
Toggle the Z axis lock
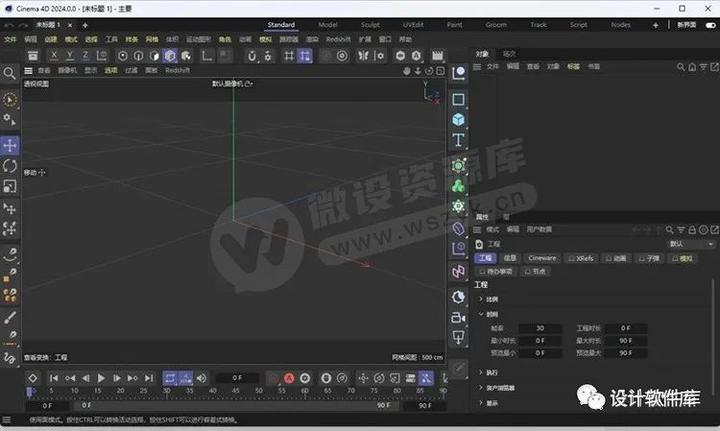coord(85,56)
